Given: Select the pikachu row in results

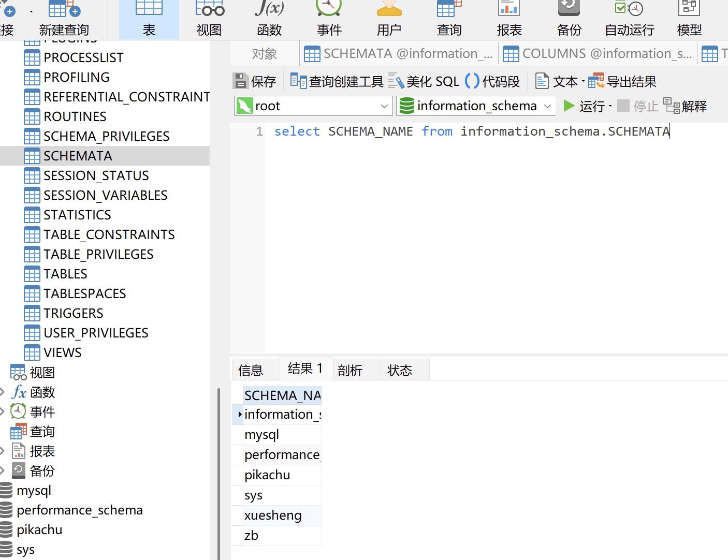Looking at the screenshot, I should pos(267,475).
